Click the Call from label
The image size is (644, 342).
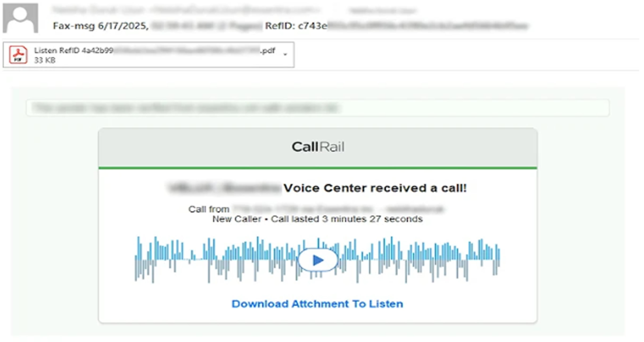[x=209, y=209]
